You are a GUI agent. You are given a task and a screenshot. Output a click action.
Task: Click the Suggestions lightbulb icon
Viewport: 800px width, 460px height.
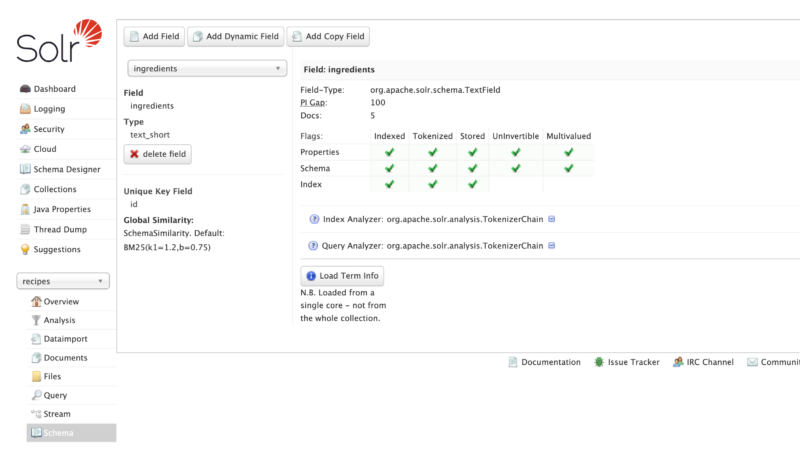(x=25, y=249)
